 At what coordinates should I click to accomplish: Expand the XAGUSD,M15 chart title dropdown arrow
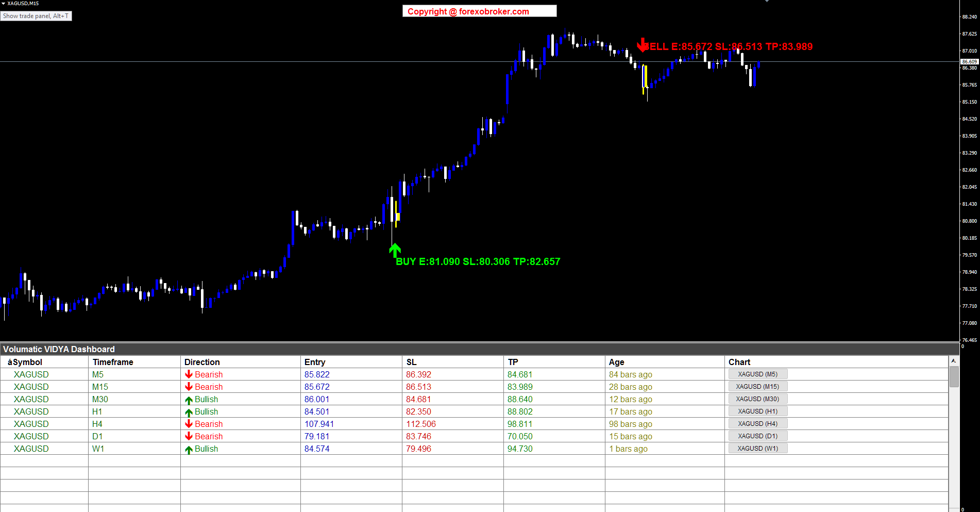[4, 4]
